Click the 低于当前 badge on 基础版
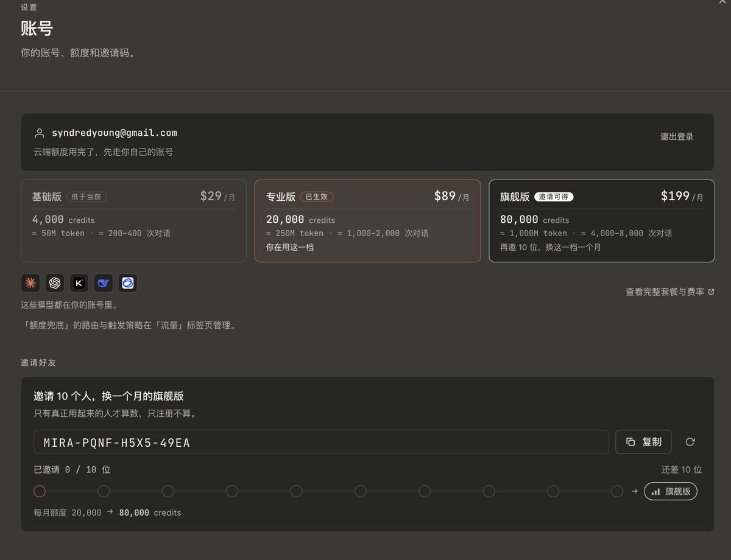The height and width of the screenshot is (560, 731). [x=87, y=197]
